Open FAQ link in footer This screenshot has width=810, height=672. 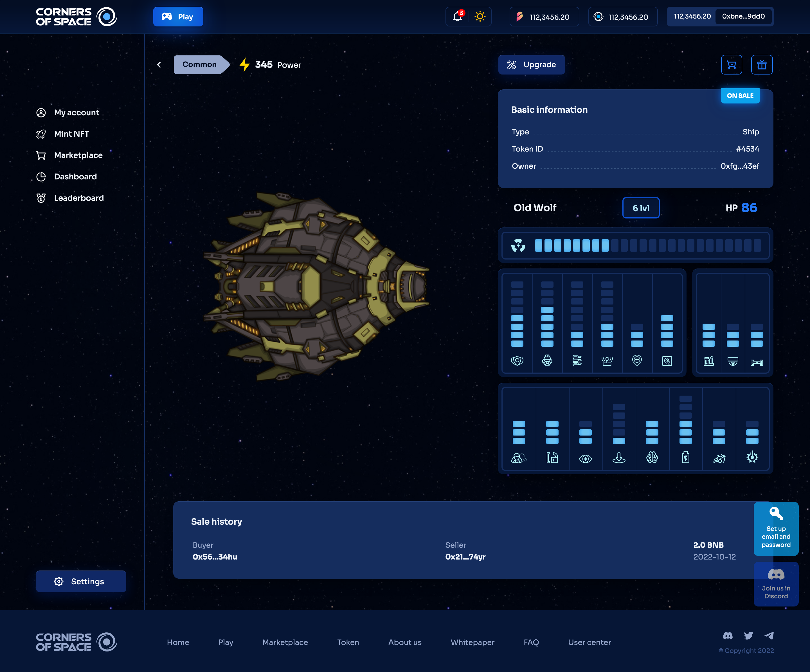[531, 642]
